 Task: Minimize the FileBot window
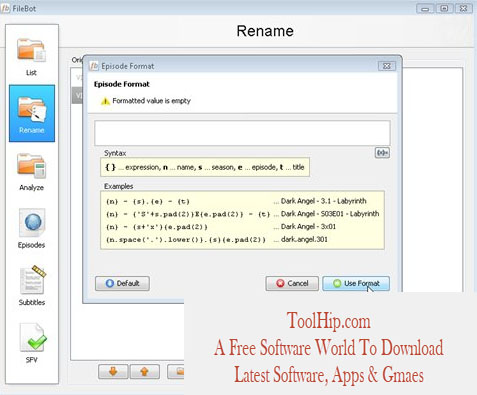(x=425, y=9)
